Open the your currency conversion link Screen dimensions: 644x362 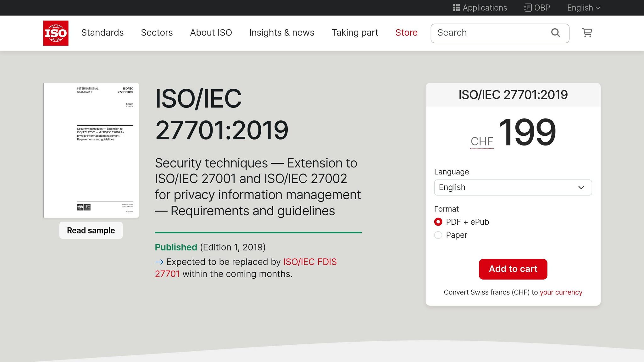click(561, 292)
